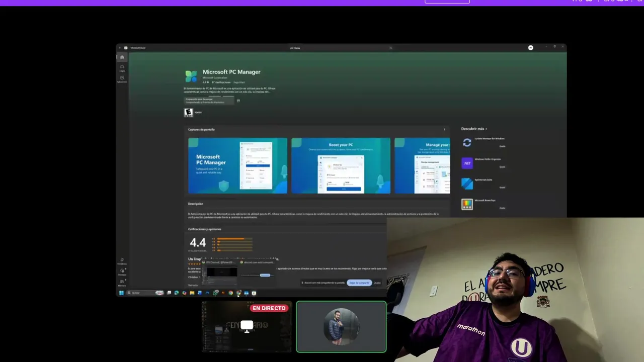Image resolution: width=644 pixels, height=362 pixels.
Task: Click the share icon next to download progress
Action: pyautogui.click(x=238, y=101)
